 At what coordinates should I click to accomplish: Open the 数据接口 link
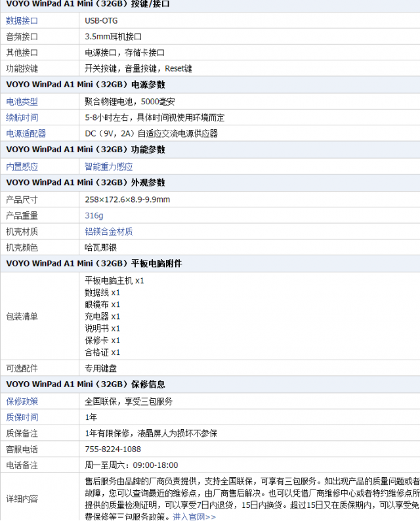22,20
